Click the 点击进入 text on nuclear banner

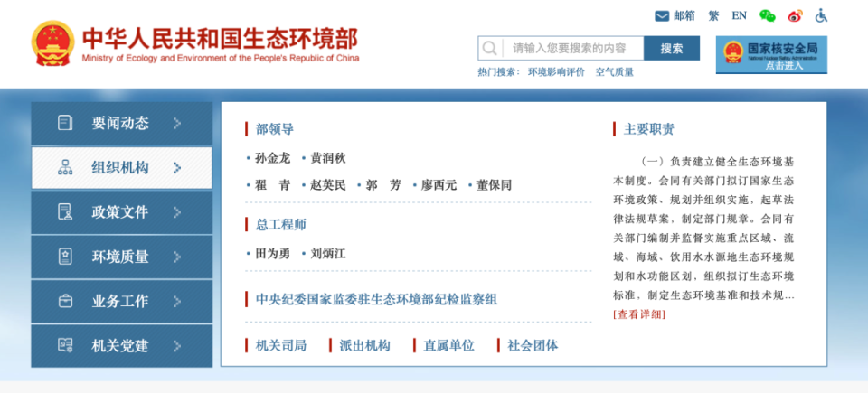click(785, 66)
